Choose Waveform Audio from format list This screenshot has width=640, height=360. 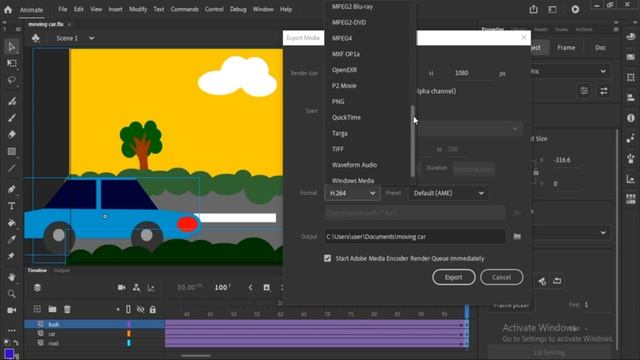coord(354,165)
